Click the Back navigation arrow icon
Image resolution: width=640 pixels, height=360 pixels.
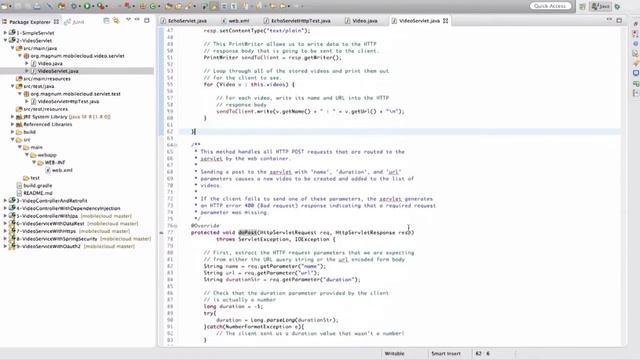282,6
